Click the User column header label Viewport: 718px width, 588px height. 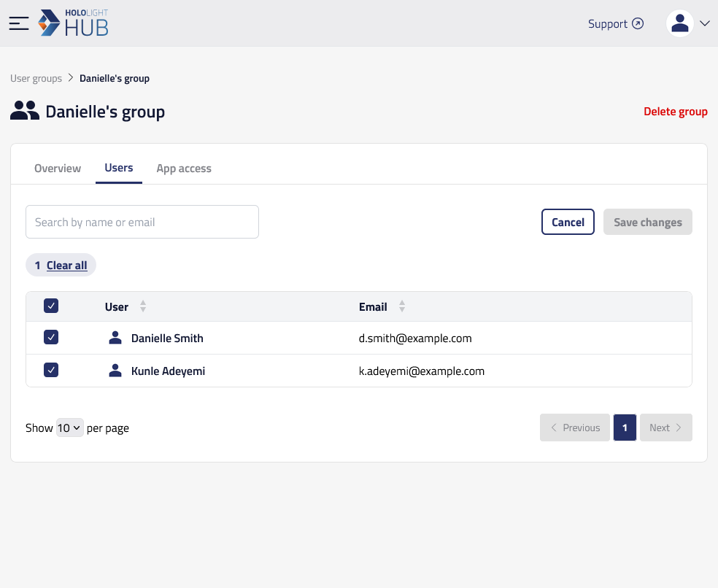(116, 307)
